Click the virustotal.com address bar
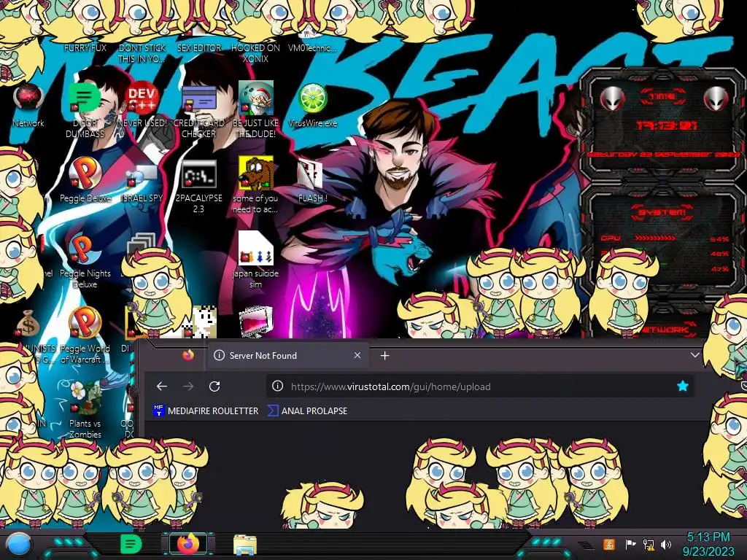This screenshot has height=560, width=747. tap(480, 386)
